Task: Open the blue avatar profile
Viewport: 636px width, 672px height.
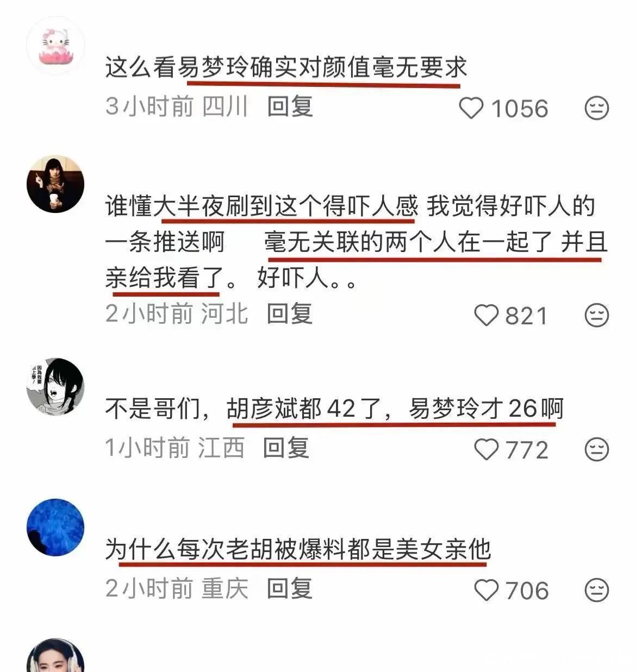Action: click(55, 527)
